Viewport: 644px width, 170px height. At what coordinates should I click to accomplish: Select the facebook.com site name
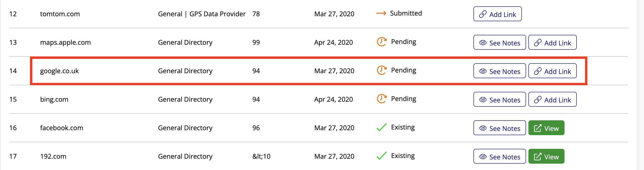pyautogui.click(x=62, y=128)
